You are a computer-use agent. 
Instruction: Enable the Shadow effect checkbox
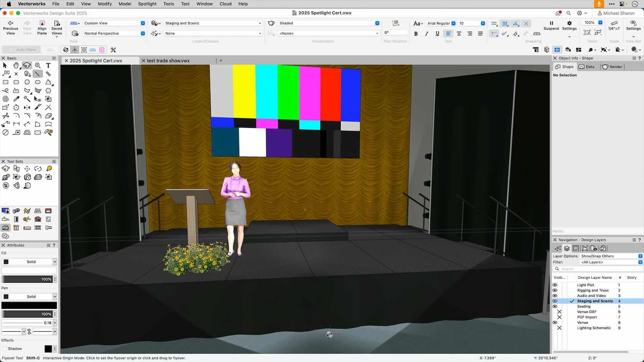click(5, 349)
